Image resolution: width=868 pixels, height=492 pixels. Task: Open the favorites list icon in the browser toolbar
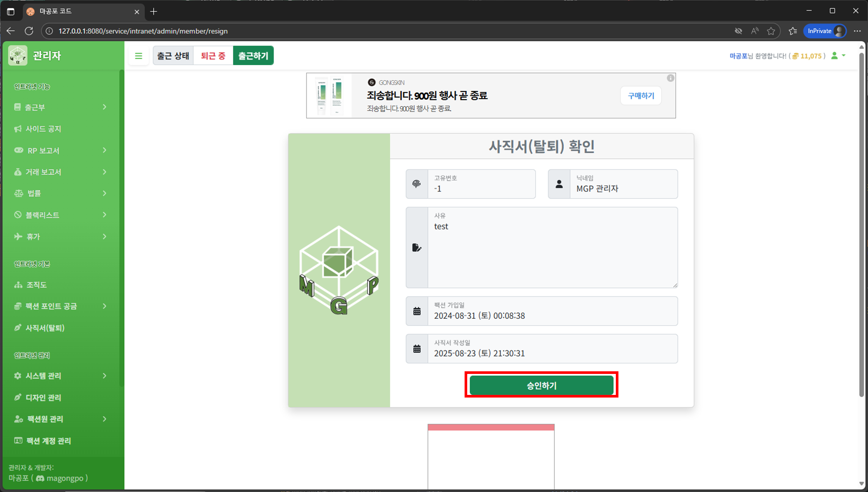[x=793, y=31]
